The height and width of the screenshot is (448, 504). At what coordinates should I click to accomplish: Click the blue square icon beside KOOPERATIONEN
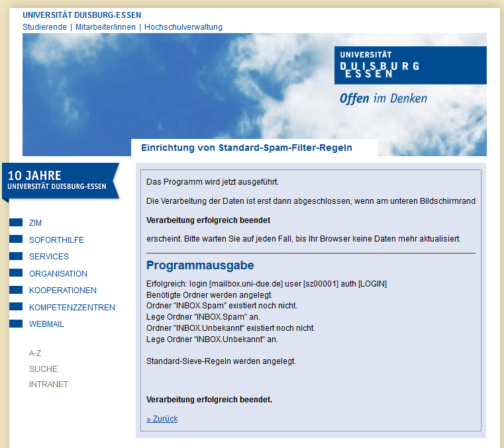[x=16, y=291]
